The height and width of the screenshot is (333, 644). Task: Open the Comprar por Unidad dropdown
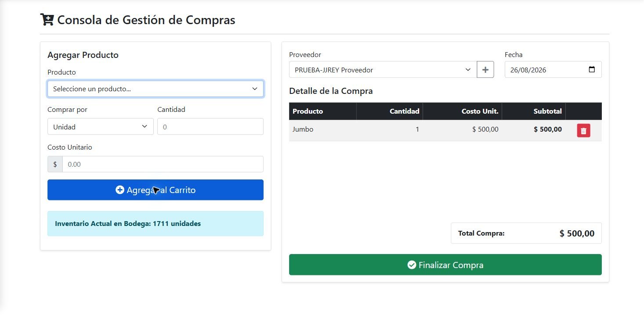click(x=101, y=126)
